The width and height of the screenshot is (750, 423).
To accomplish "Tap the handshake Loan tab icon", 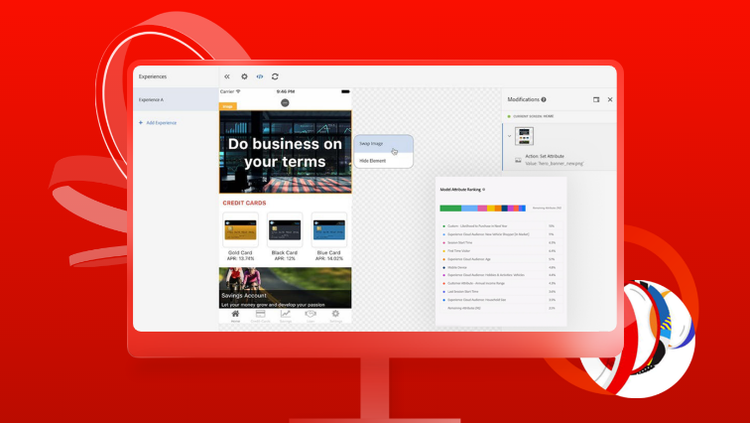I will 310,314.
